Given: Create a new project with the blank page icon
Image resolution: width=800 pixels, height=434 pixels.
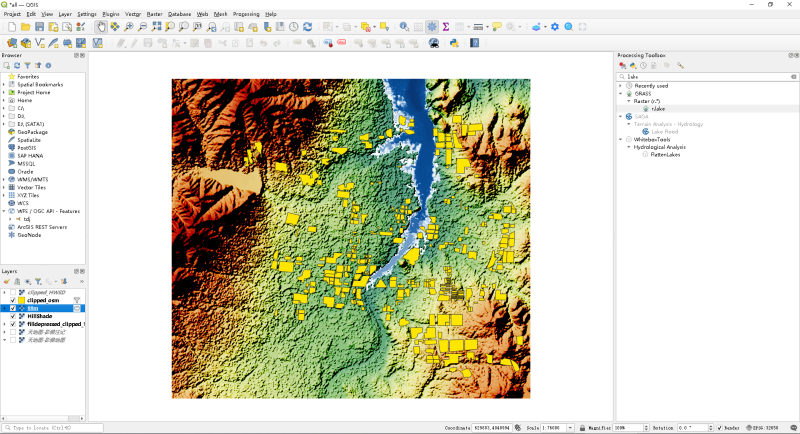Looking at the screenshot, I should tap(12, 27).
